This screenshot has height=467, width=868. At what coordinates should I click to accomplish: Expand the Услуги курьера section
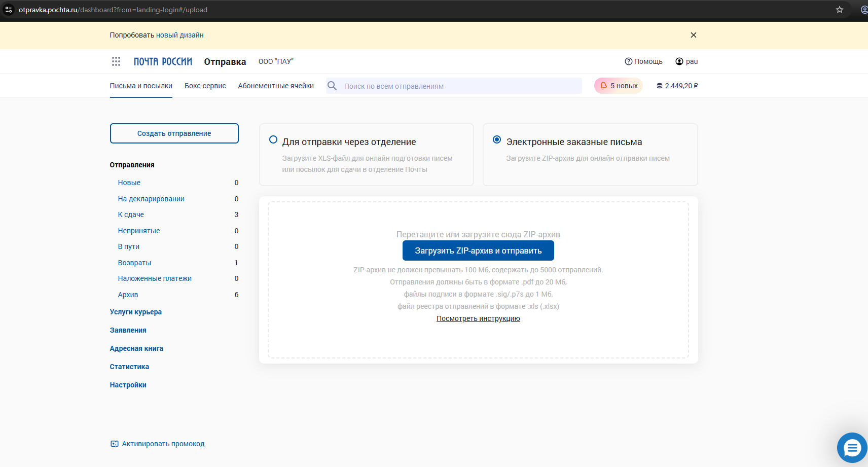(x=136, y=312)
